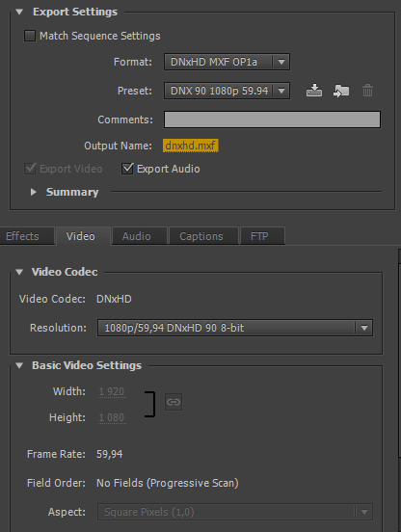This screenshot has width=401, height=532.
Task: Click the dnxhd.mxf output name link
Action: pyautogui.click(x=190, y=146)
